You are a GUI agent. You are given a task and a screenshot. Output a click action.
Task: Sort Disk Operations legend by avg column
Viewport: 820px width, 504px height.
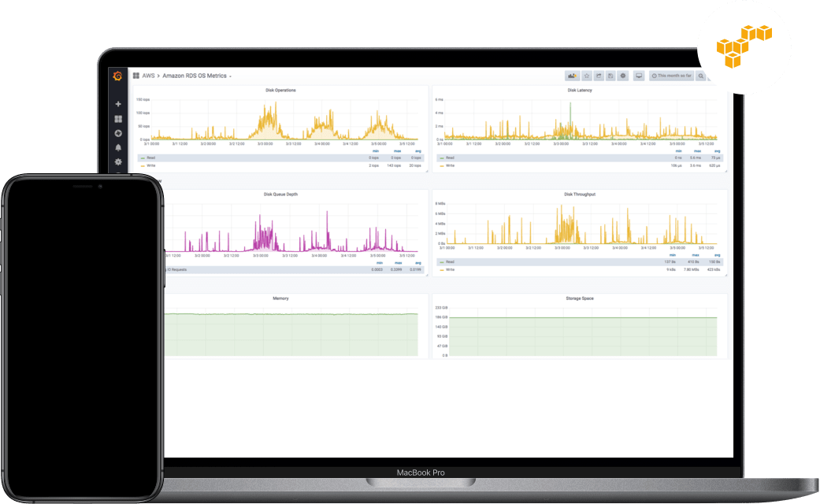417,151
